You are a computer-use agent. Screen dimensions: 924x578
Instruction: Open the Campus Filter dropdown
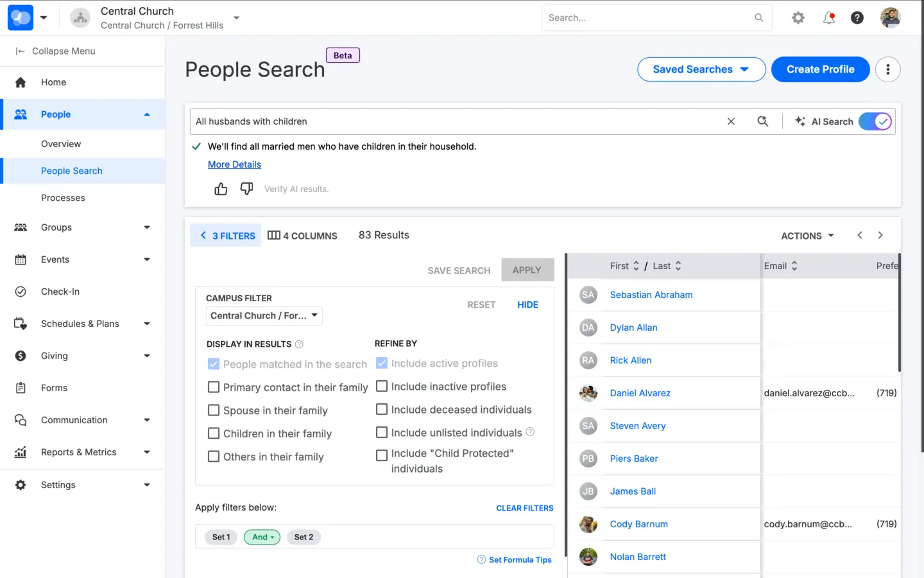(x=264, y=316)
